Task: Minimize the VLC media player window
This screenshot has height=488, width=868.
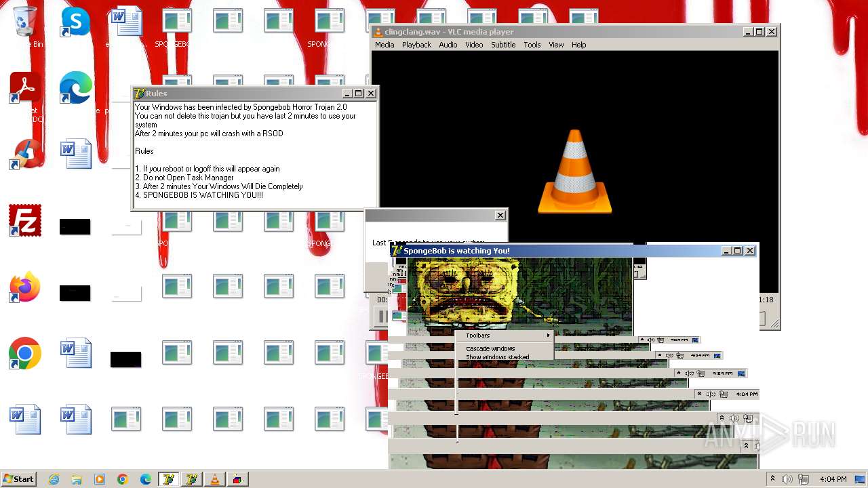Action: coord(748,32)
